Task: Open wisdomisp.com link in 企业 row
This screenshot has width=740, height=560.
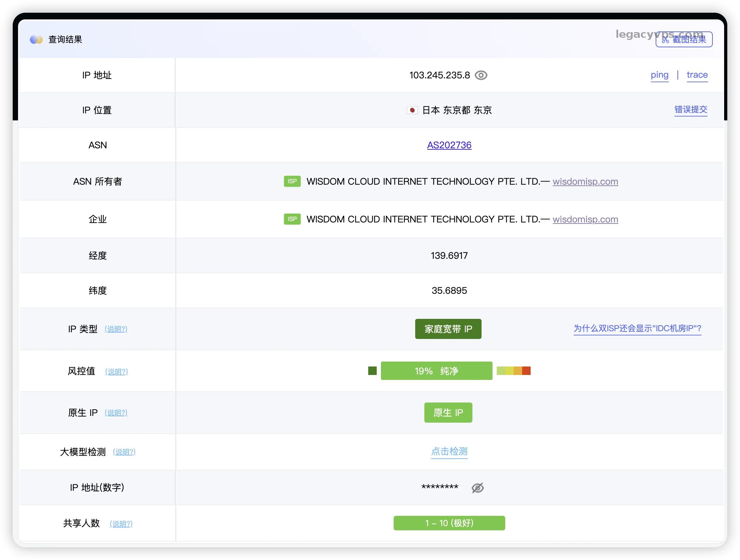Action: click(x=585, y=219)
